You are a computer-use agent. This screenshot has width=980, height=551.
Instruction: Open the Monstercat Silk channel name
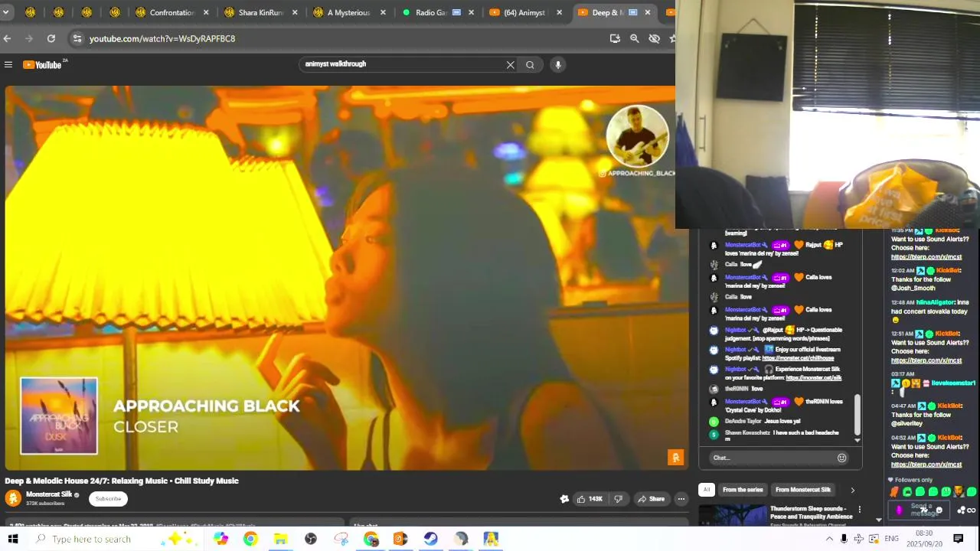[x=50, y=494]
